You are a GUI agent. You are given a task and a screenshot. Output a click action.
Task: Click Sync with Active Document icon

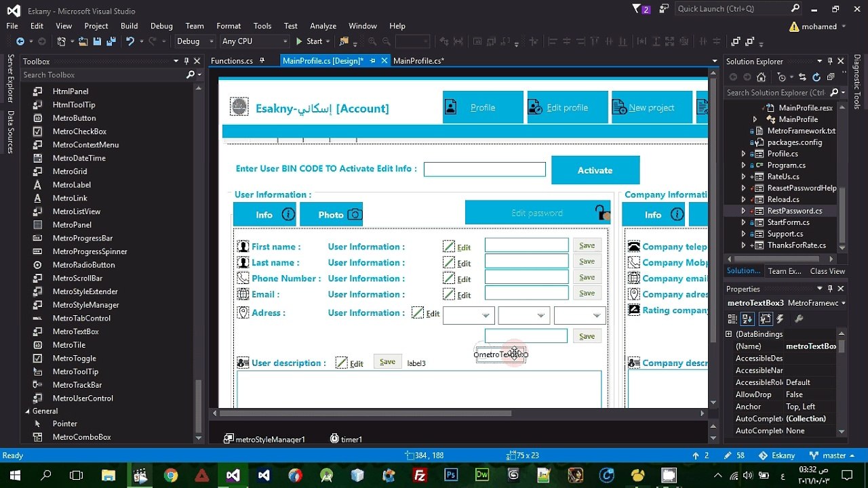(x=802, y=77)
